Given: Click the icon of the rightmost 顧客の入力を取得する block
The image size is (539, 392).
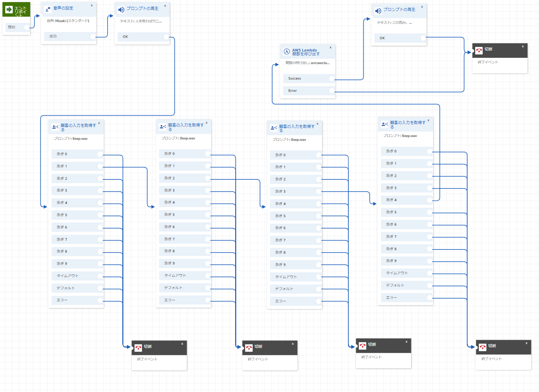Looking at the screenshot, I should [385, 124].
